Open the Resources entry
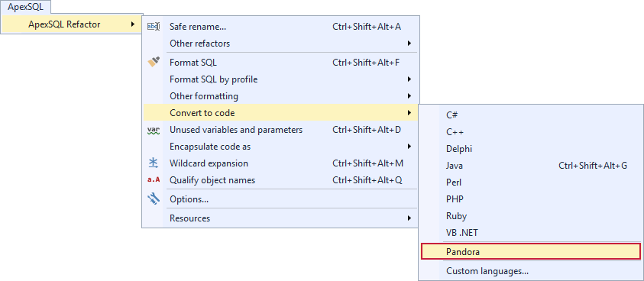644x281 pixels. point(280,218)
